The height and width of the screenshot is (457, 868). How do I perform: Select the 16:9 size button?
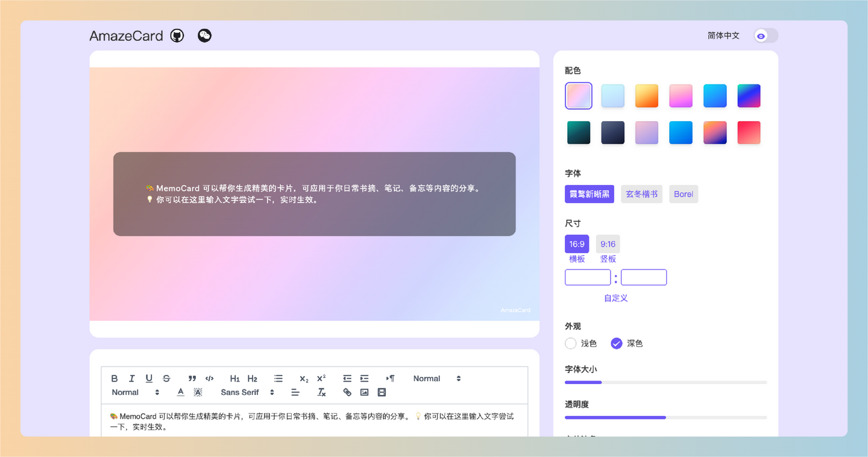tap(577, 244)
